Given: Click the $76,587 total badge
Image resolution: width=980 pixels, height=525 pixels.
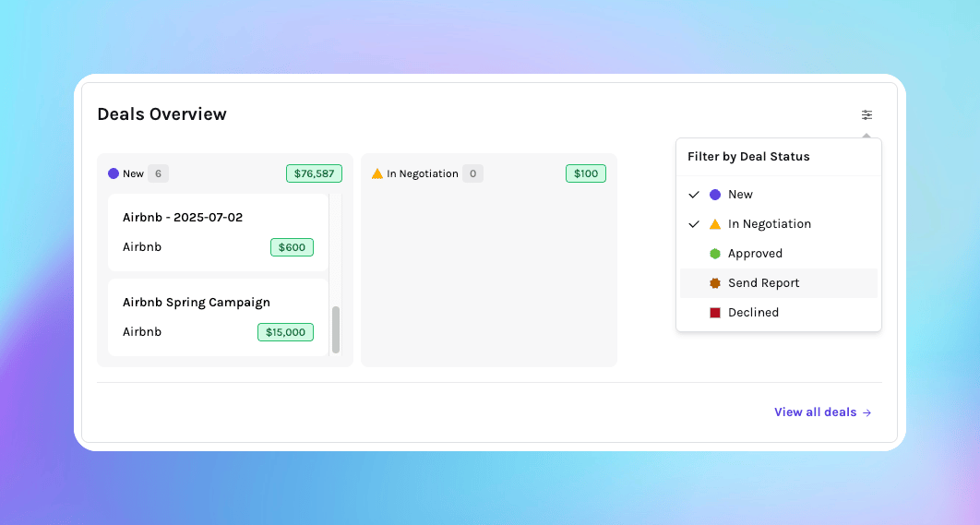Looking at the screenshot, I should tap(314, 173).
